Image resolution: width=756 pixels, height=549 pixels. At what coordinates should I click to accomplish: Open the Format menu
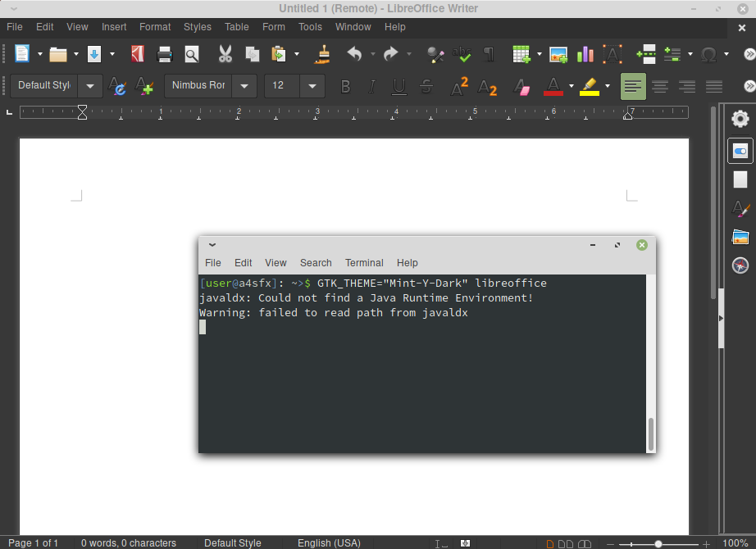tap(155, 27)
